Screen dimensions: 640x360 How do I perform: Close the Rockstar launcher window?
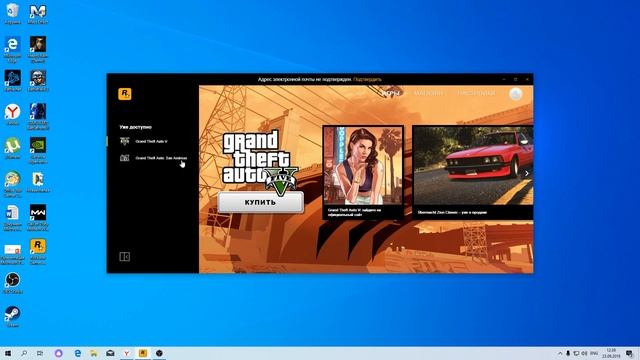(527, 79)
